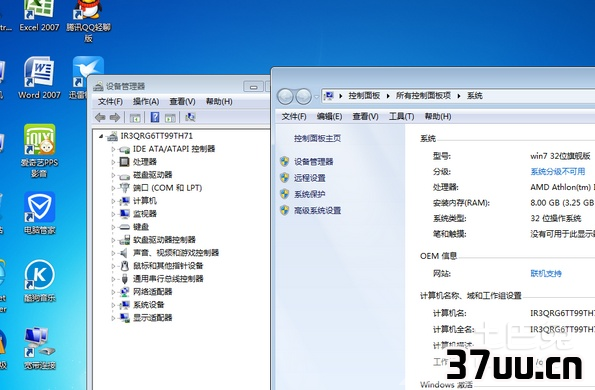Open 查看(V) menu in System window

click(365, 116)
